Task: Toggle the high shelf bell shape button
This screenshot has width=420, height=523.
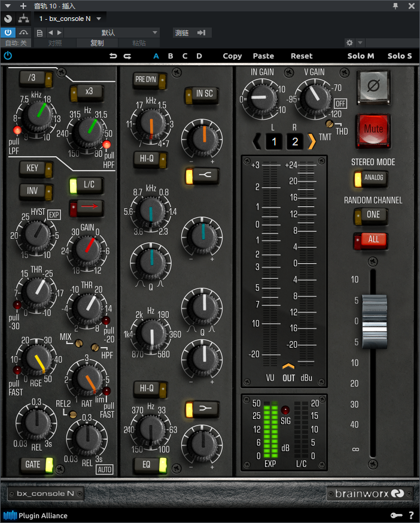Action: pos(202,175)
